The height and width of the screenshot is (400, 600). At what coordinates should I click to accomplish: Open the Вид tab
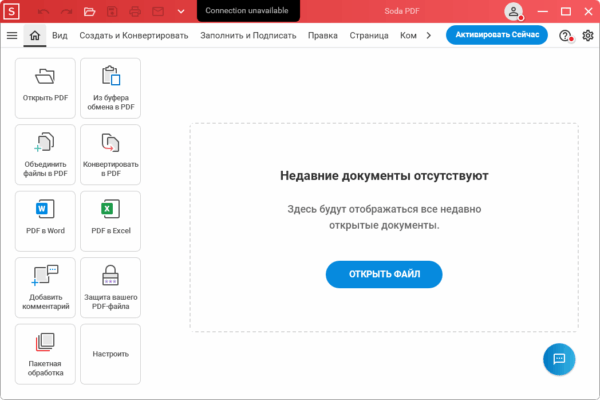pos(60,36)
